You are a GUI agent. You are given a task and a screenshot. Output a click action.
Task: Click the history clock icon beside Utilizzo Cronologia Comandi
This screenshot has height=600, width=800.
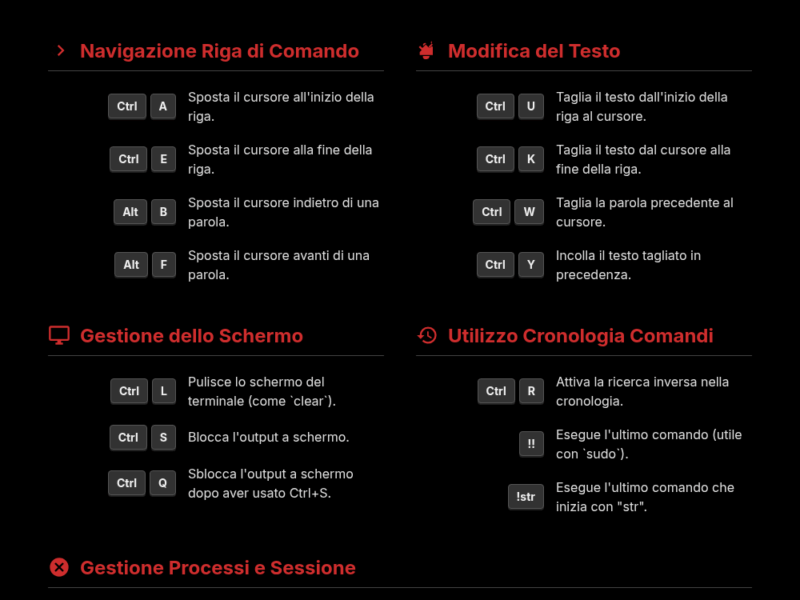tap(427, 336)
